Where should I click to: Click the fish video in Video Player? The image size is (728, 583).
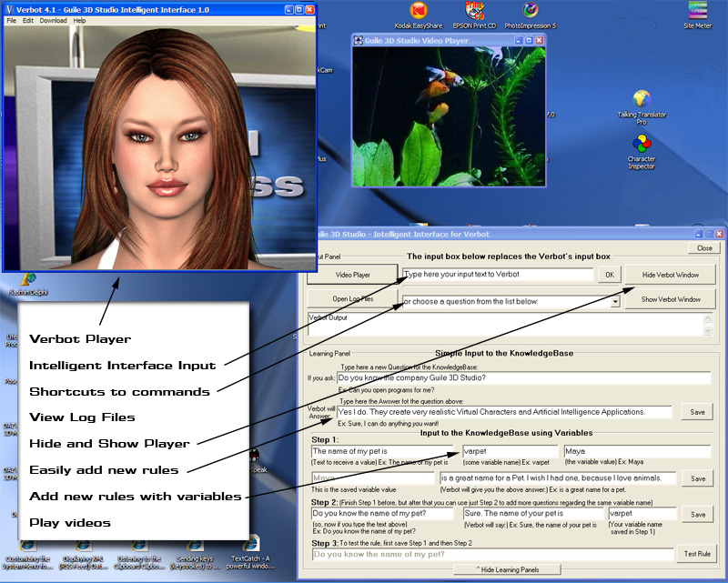click(449, 116)
